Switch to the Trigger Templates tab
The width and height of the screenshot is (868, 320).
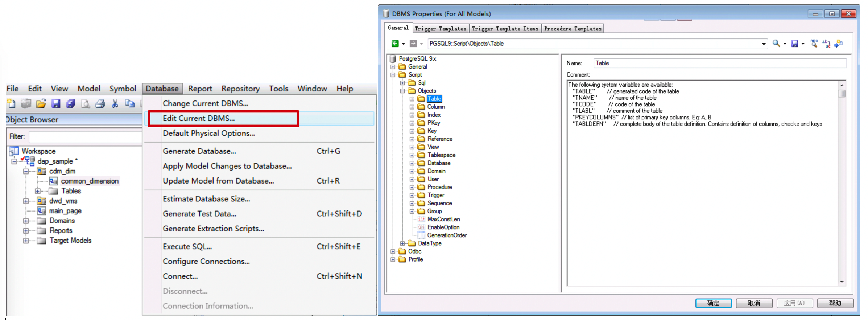coord(440,29)
